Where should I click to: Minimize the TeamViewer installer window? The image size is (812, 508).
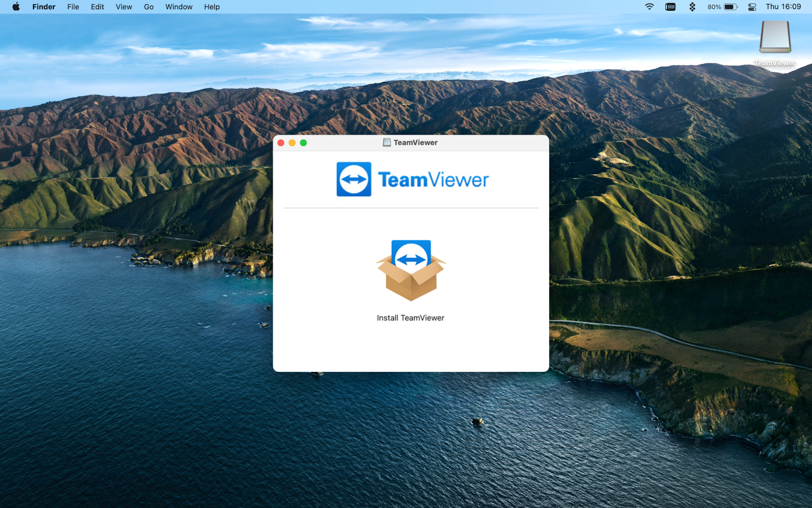click(x=292, y=143)
